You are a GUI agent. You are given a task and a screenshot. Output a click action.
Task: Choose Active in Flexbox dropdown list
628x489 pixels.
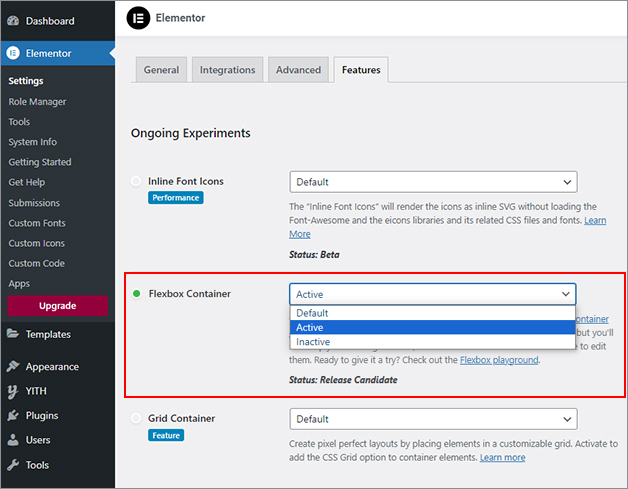pyautogui.click(x=433, y=327)
